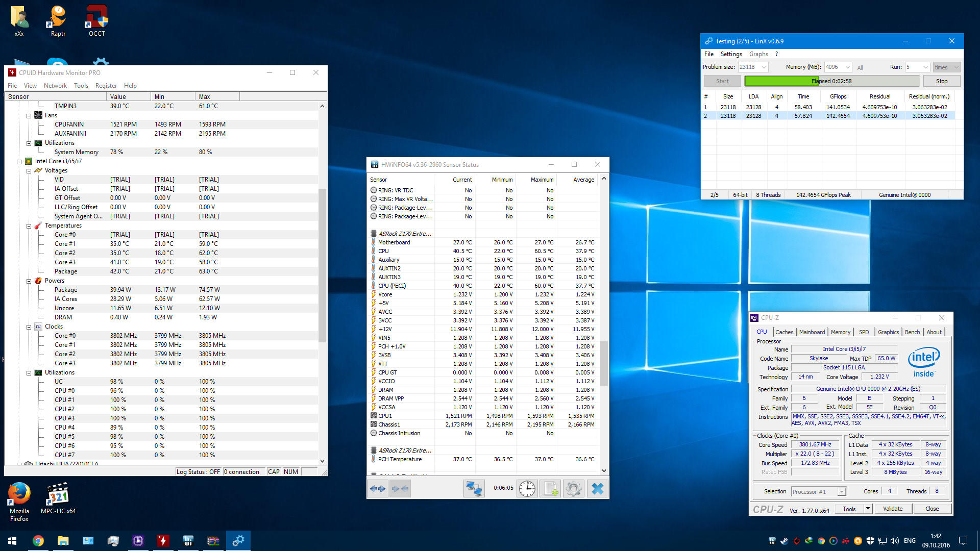Collapse the Powers tree node
Screen dimensions: 980x551
(29, 281)
